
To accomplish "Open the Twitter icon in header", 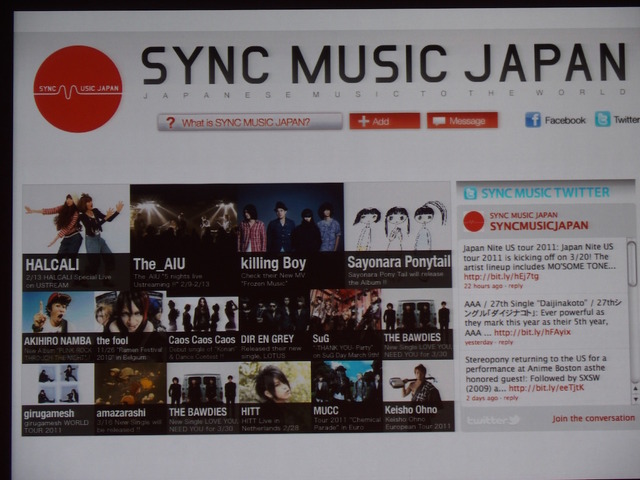I will point(602,119).
